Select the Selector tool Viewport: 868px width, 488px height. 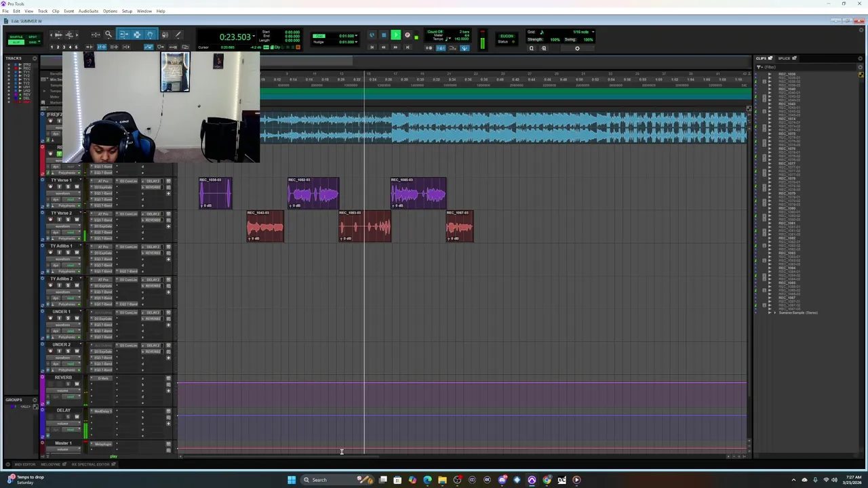(137, 35)
